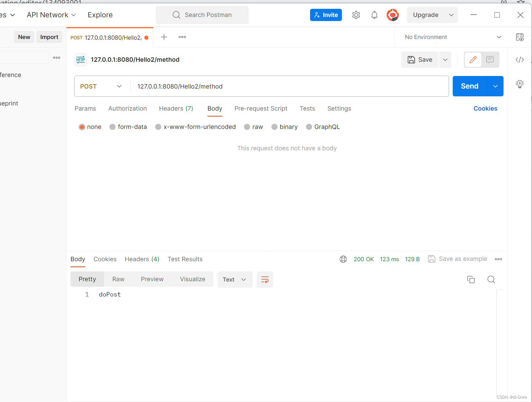
Task: Expand the Send options arrow
Action: tap(495, 86)
